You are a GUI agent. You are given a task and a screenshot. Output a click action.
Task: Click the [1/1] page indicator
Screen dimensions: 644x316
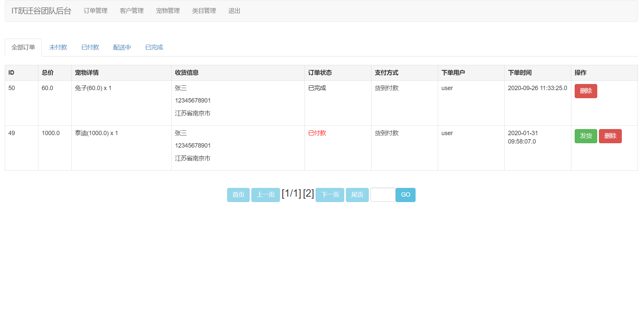291,194
